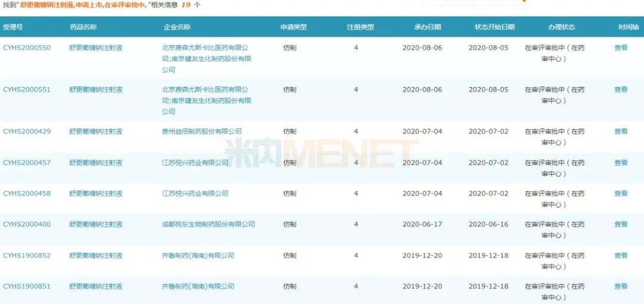The height and width of the screenshot is (304, 644).
Task: Click the 受理号 column header
Action: pos(13,27)
